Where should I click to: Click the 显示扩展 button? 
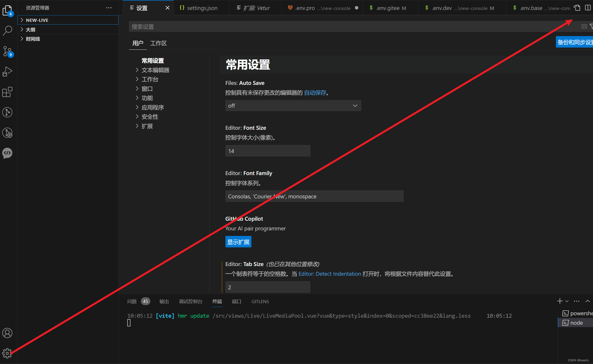pos(238,242)
